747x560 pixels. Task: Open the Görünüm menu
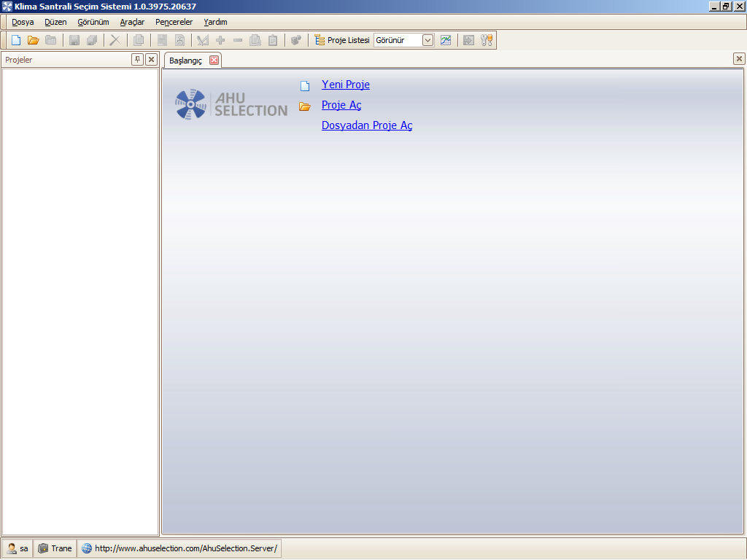pyautogui.click(x=93, y=22)
